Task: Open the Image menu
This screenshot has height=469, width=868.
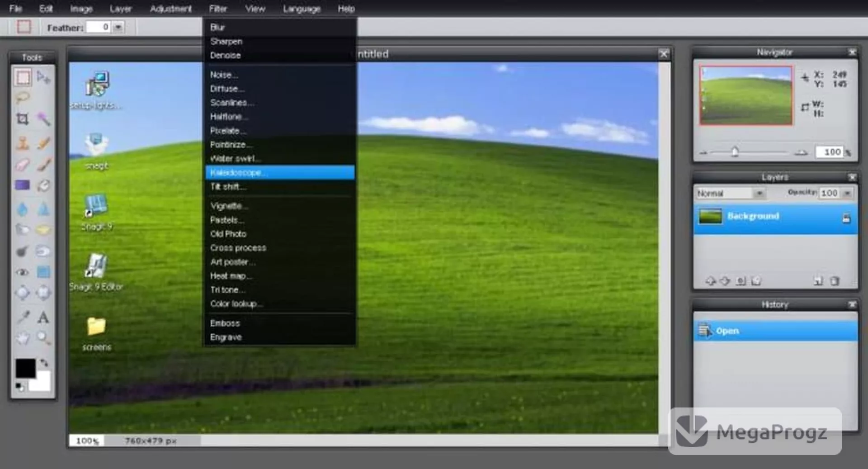Action: (81, 9)
